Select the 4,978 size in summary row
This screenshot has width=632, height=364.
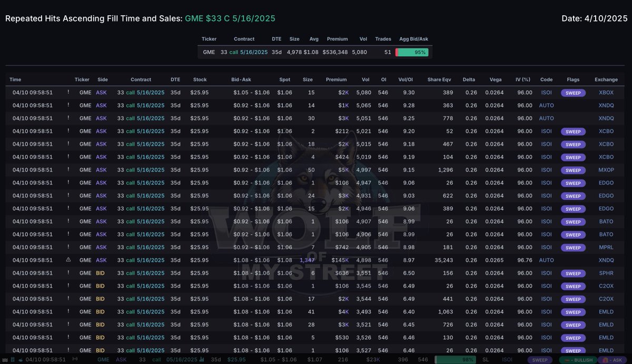pos(294,52)
